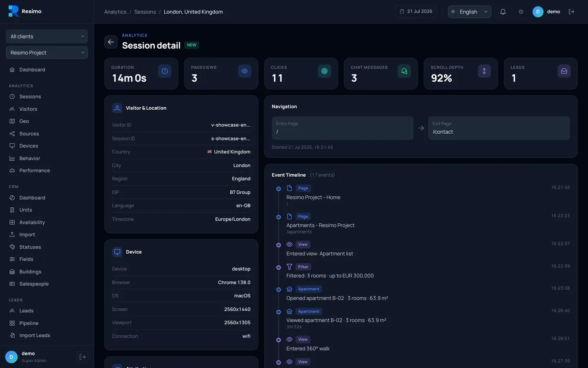The height and width of the screenshot is (368, 588).
Task: Click the v-showcase-en... Visitor ID value
Action: tap(231, 125)
